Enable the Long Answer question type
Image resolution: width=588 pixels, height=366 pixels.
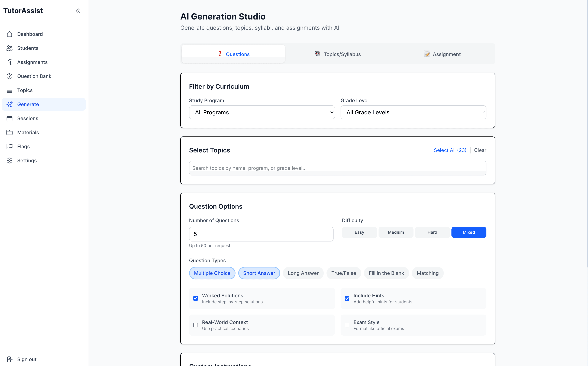click(303, 273)
